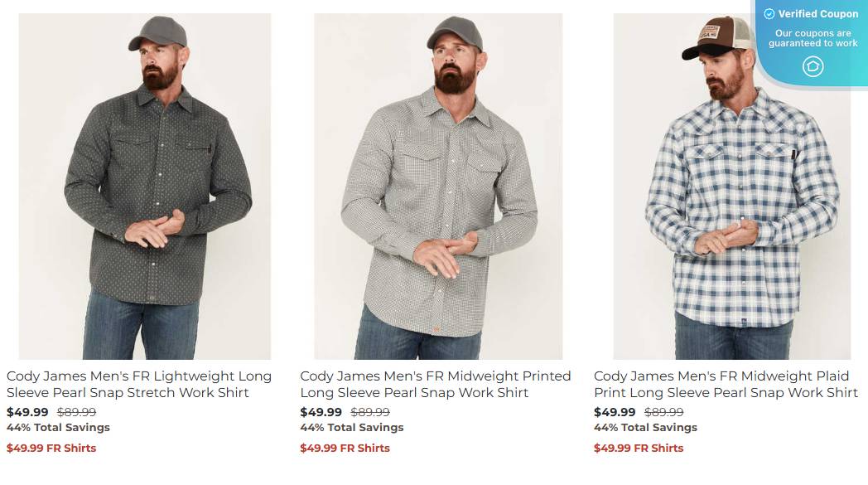Image resolution: width=868 pixels, height=485 pixels.
Task: Click the red $49.99 FR Shirts promo under the Plaid shirt
Action: pos(639,448)
